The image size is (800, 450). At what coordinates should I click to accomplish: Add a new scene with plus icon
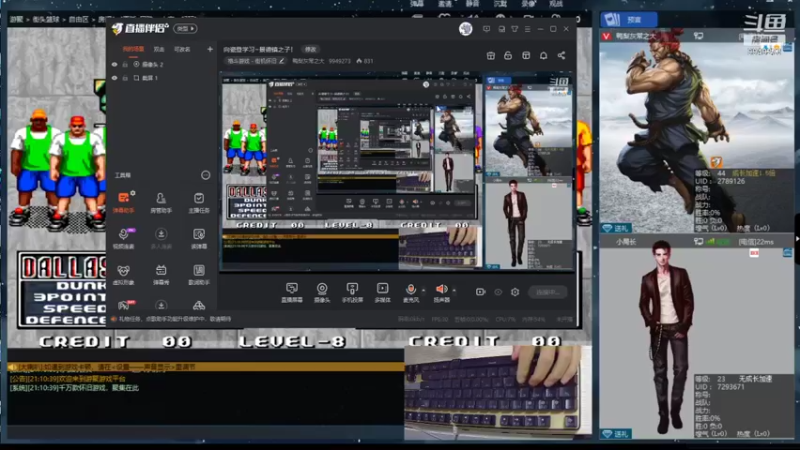coord(210,49)
